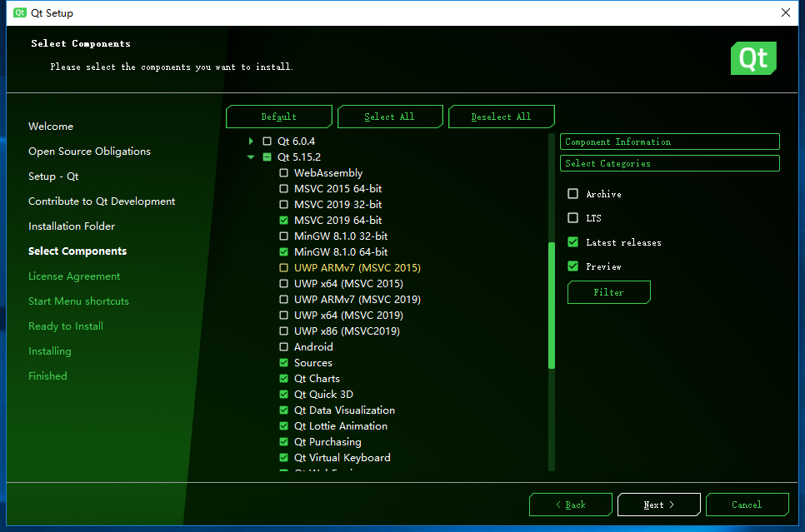Uncheck Qt Data Visualization

point(283,410)
